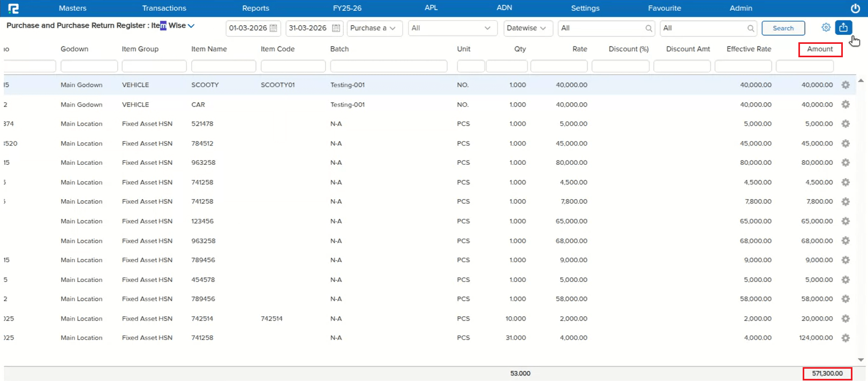Image resolution: width=868 pixels, height=381 pixels.
Task: Open the Admin menu
Action: tap(741, 8)
